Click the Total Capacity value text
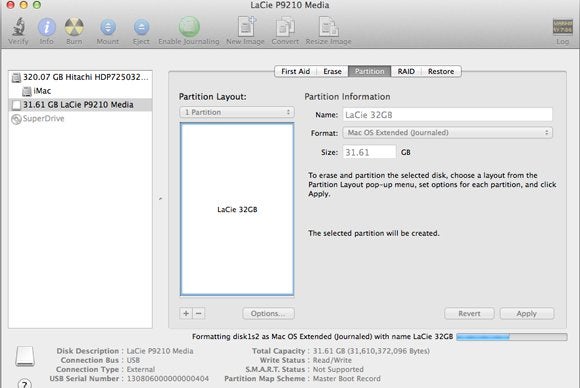 click(371, 351)
